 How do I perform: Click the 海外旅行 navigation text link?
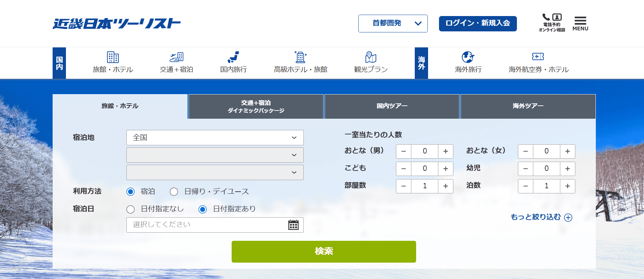(468, 70)
